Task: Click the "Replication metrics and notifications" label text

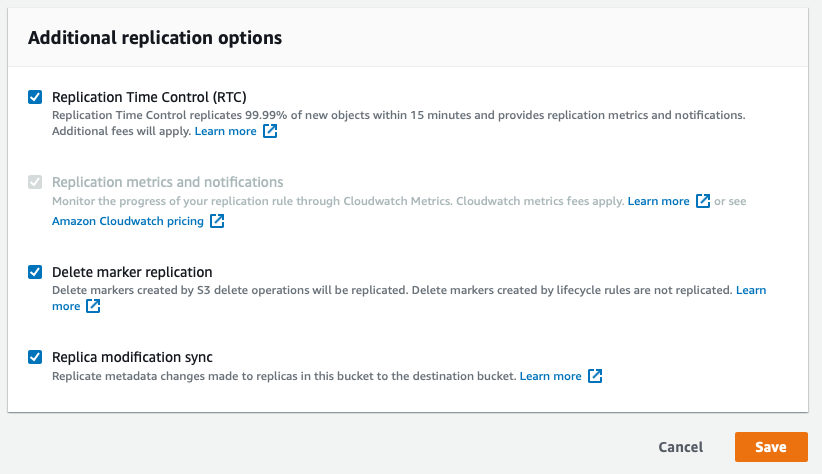Action: coord(168,182)
